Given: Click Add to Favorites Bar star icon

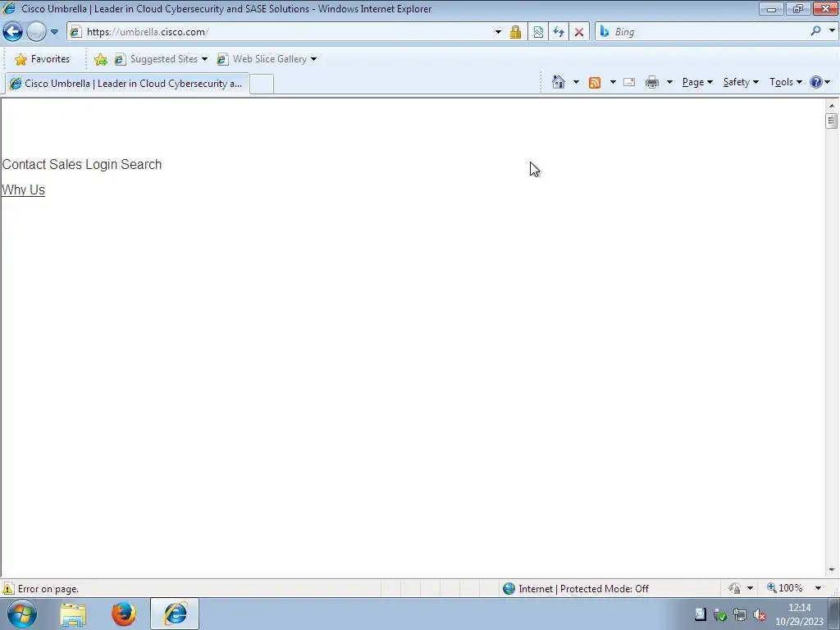Looking at the screenshot, I should pyautogui.click(x=100, y=59).
